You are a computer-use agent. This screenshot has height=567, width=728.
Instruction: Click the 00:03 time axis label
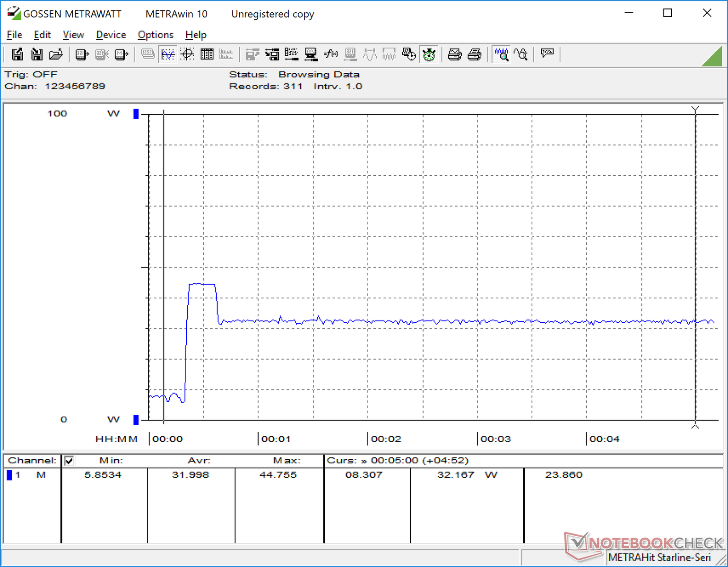tap(495, 439)
